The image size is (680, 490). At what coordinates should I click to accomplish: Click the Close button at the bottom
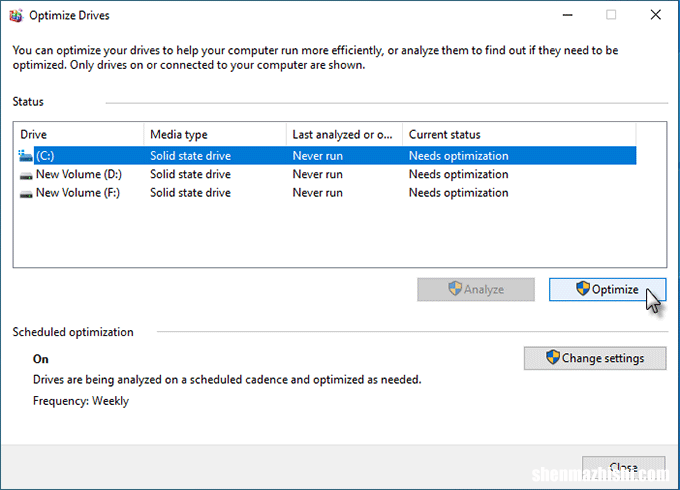pyautogui.click(x=624, y=467)
